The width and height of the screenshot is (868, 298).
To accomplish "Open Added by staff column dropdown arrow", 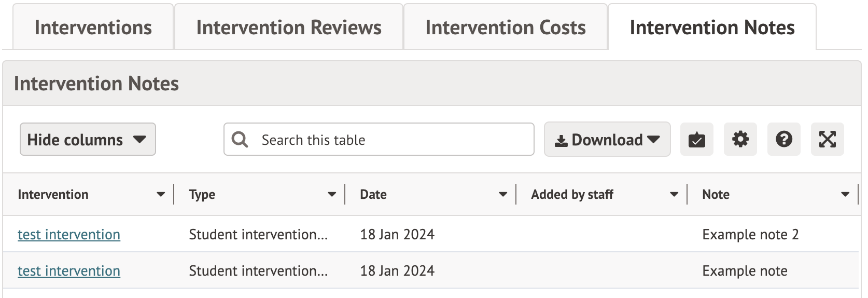I will [x=674, y=195].
